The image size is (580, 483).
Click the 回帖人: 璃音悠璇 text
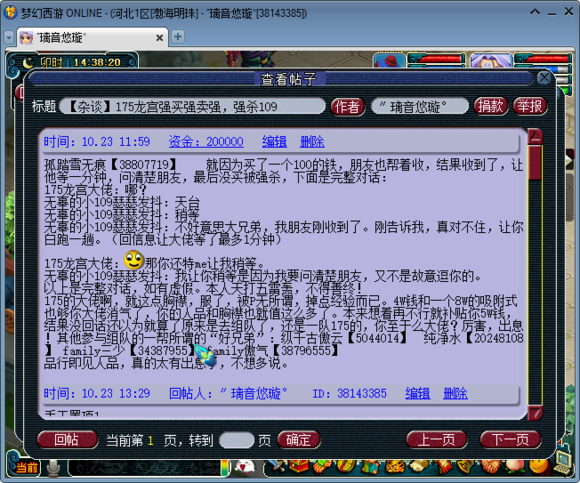point(228,393)
